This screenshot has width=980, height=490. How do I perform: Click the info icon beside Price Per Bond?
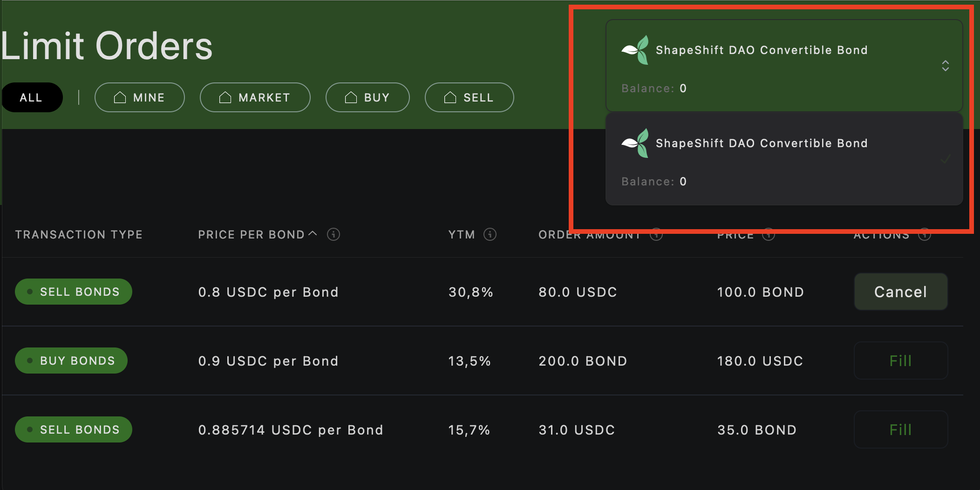(x=333, y=234)
